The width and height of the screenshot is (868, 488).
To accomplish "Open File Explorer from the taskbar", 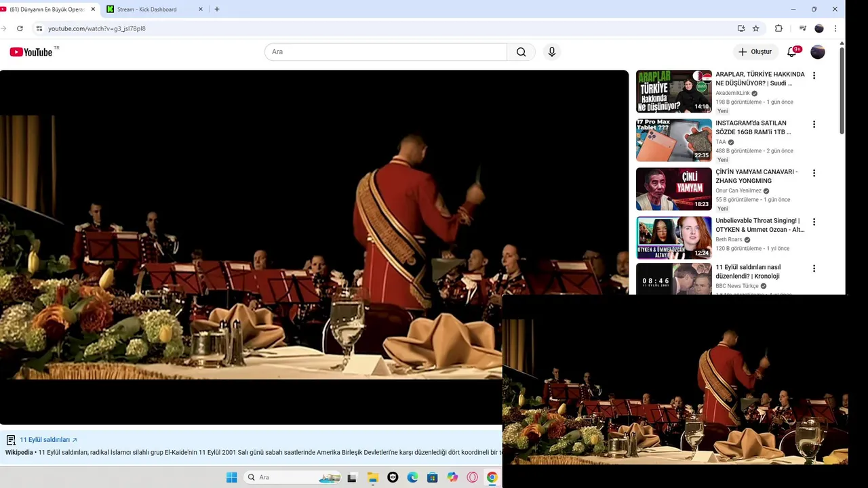I will (372, 477).
